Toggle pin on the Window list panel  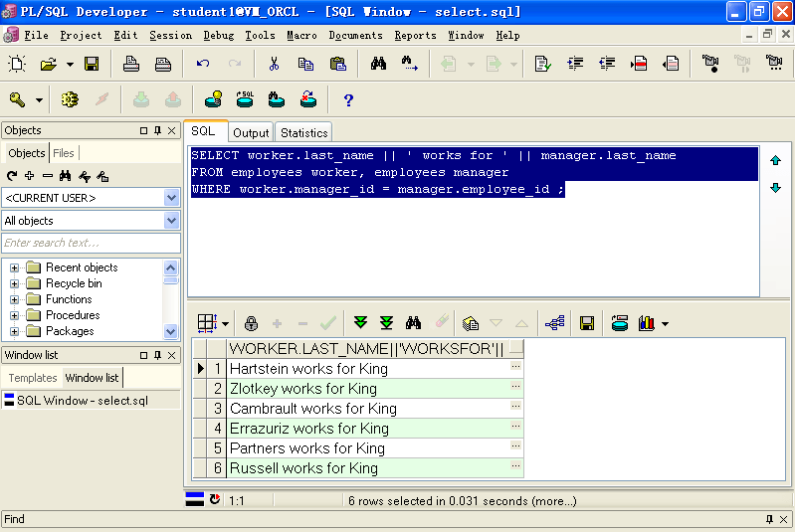(x=157, y=355)
